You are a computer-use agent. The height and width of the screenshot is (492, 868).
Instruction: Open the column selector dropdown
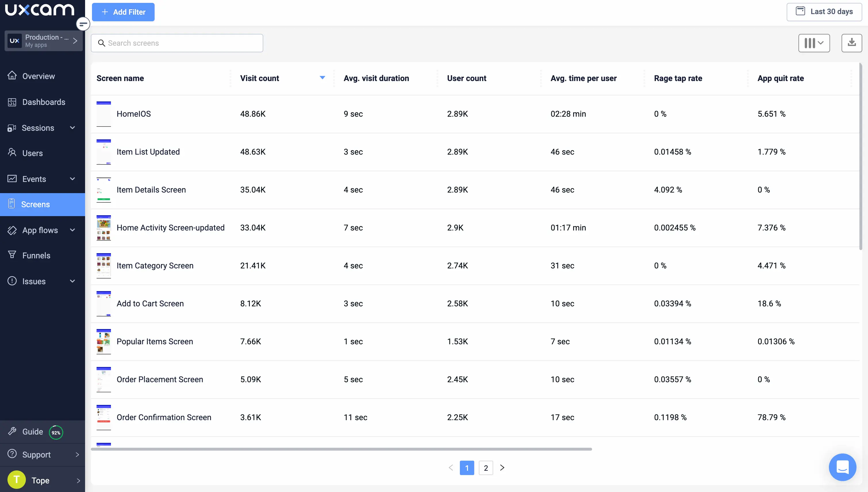click(x=814, y=43)
